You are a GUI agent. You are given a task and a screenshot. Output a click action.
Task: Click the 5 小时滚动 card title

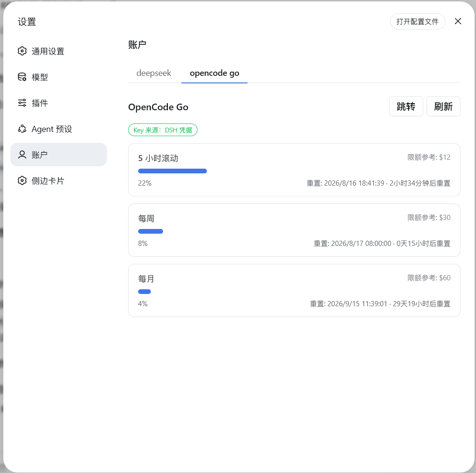(158, 158)
